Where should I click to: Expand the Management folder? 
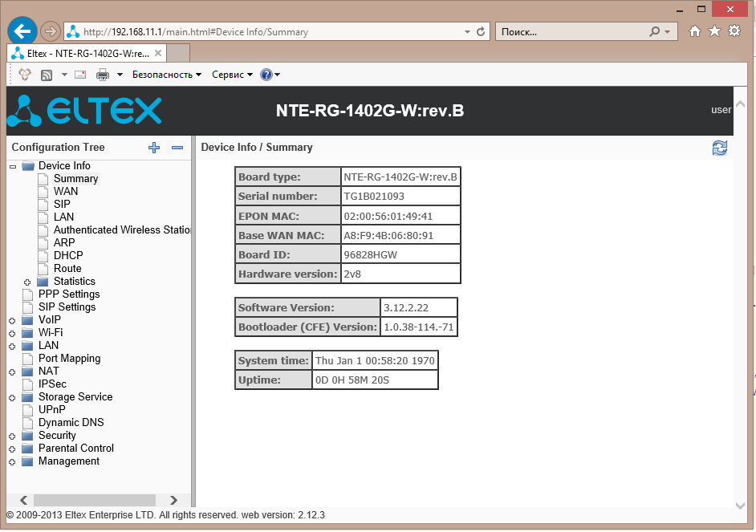tap(13, 462)
